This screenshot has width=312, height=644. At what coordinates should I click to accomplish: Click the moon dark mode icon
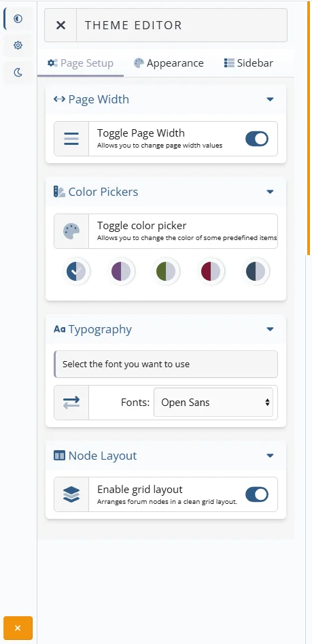click(x=18, y=73)
